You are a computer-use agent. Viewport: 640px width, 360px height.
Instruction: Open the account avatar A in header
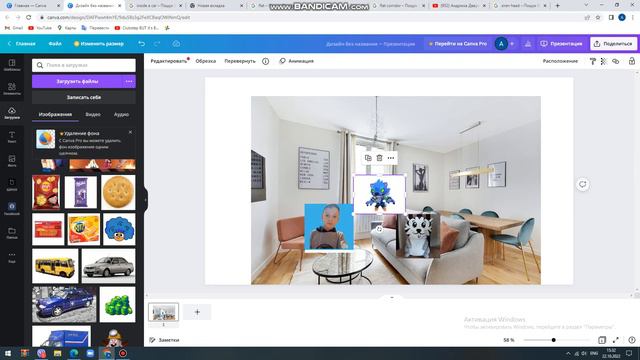(x=501, y=44)
